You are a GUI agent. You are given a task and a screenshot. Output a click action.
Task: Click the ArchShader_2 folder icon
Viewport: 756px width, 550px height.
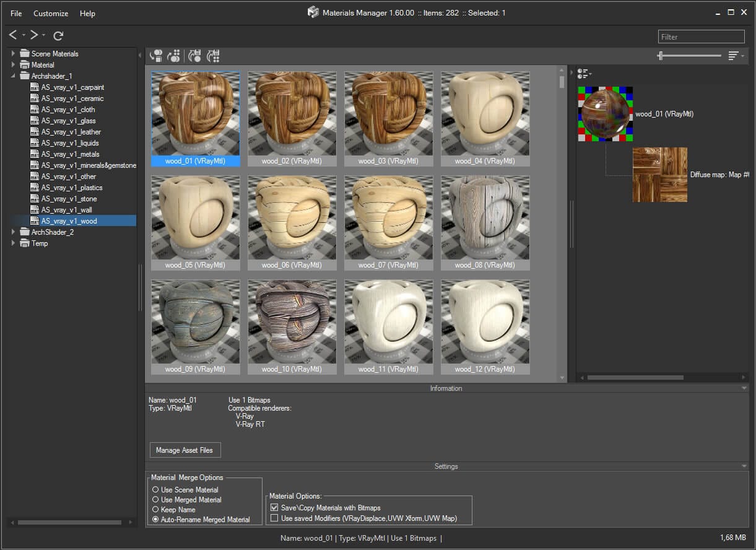pos(25,232)
